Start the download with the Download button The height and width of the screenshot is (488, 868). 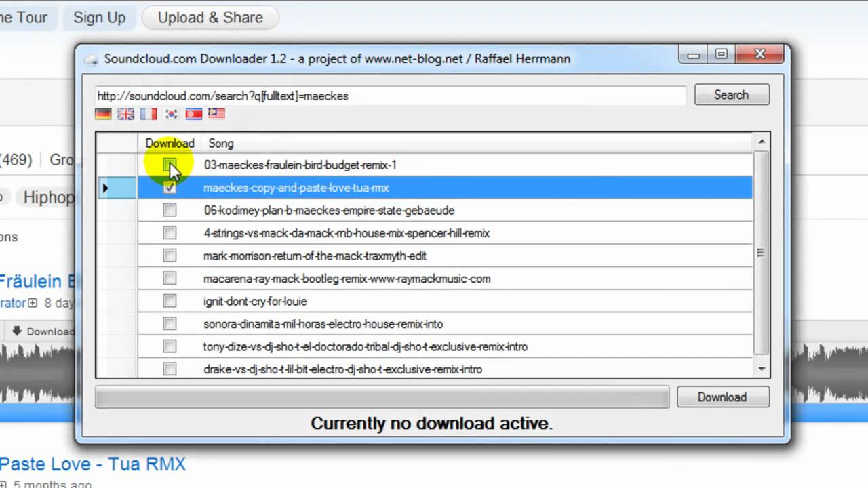point(723,397)
